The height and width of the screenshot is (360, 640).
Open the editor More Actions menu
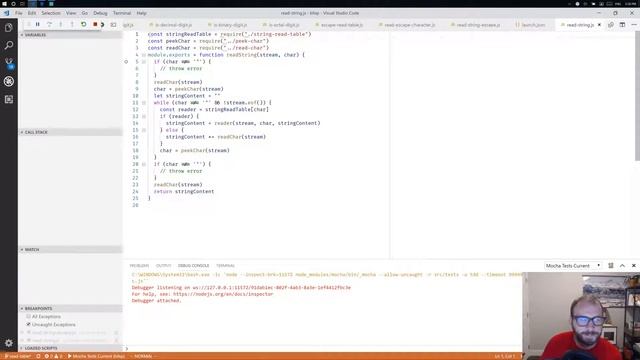pos(633,25)
